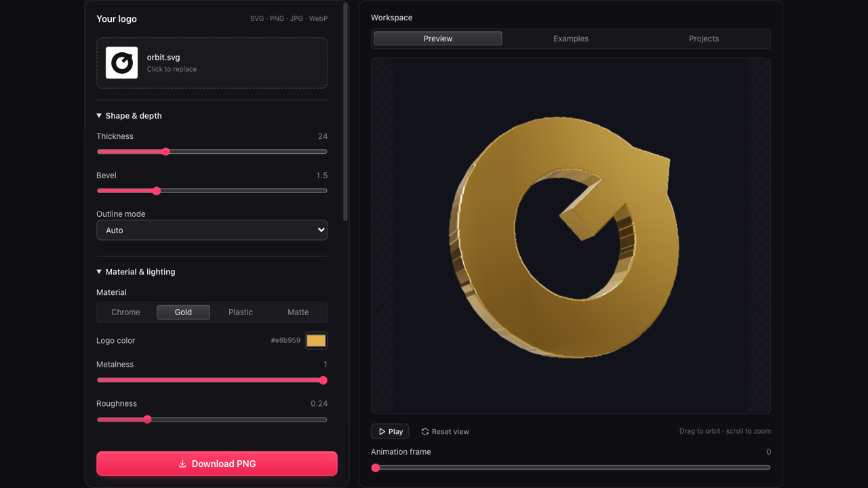Click the Reset view circular arrows icon
Viewport: 868px width, 488px height.
coord(425,432)
